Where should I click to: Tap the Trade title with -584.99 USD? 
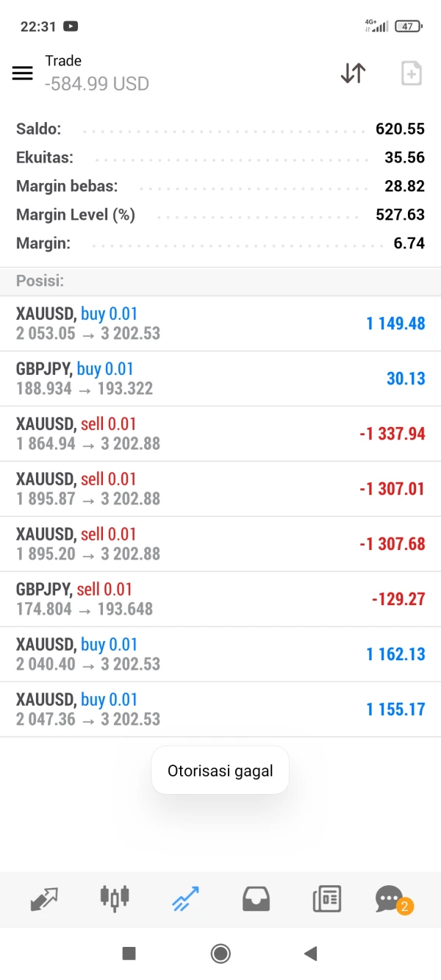(x=97, y=73)
